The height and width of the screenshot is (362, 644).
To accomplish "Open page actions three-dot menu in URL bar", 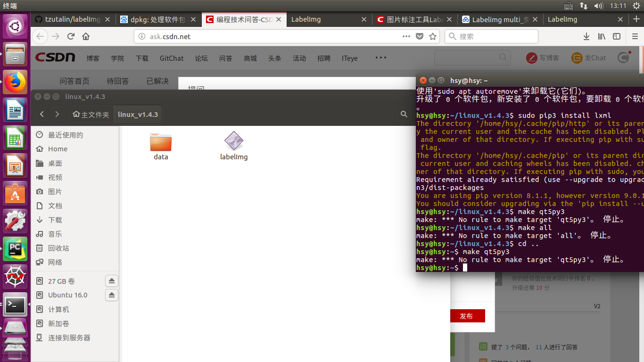I will 406,36.
